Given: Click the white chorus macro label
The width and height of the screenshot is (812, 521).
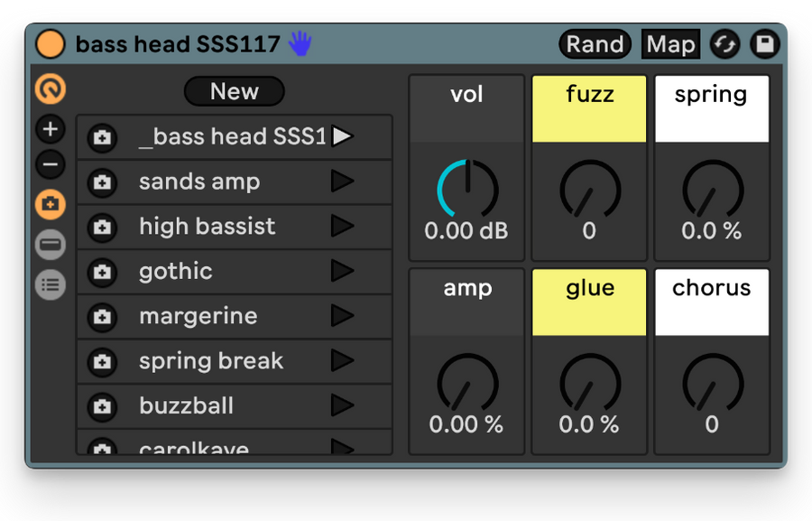Looking at the screenshot, I should tap(712, 302).
